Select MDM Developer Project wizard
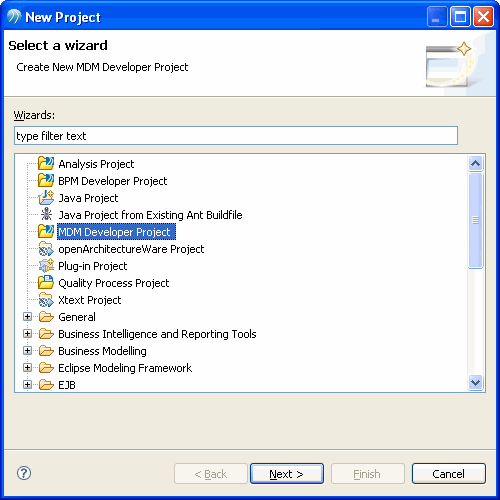 (116, 232)
